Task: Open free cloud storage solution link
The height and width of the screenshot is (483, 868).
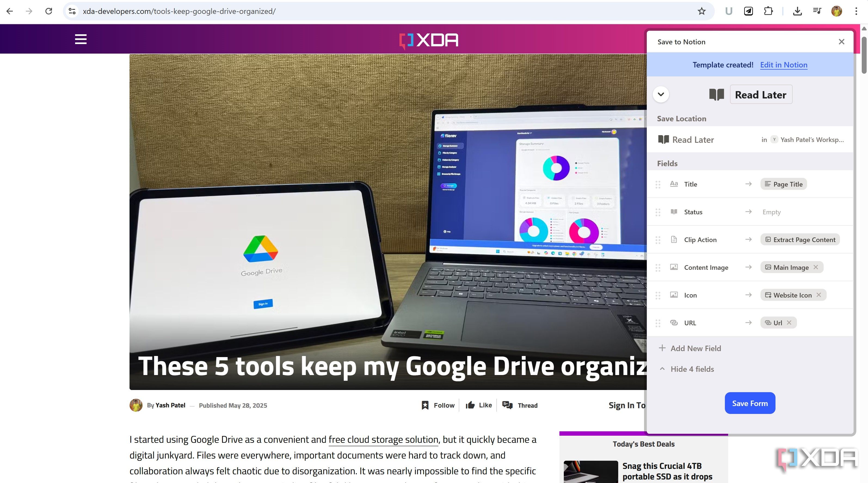Action: click(x=383, y=439)
